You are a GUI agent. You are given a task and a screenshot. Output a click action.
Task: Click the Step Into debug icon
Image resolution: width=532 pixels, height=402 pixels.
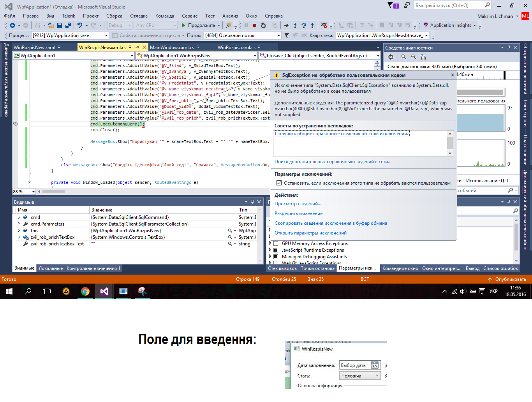tap(295, 25)
